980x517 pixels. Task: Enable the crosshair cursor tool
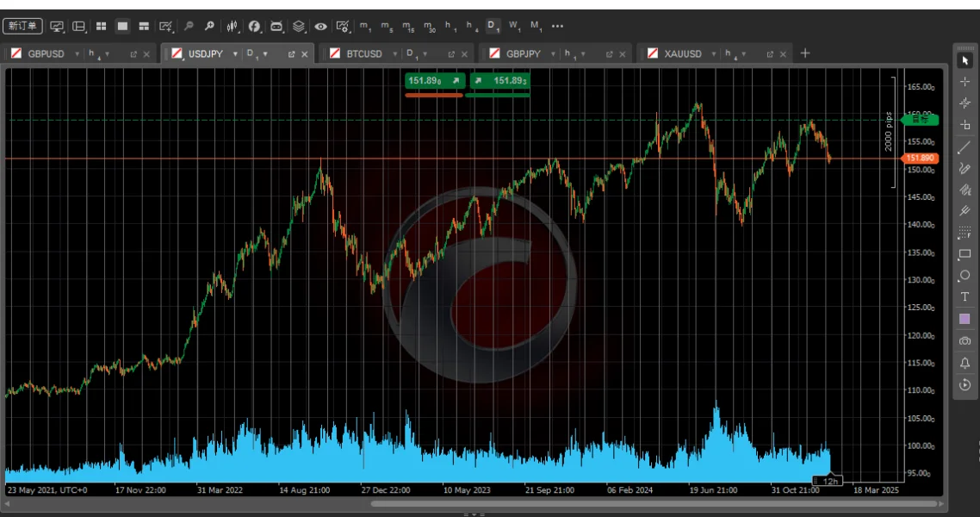click(x=964, y=82)
